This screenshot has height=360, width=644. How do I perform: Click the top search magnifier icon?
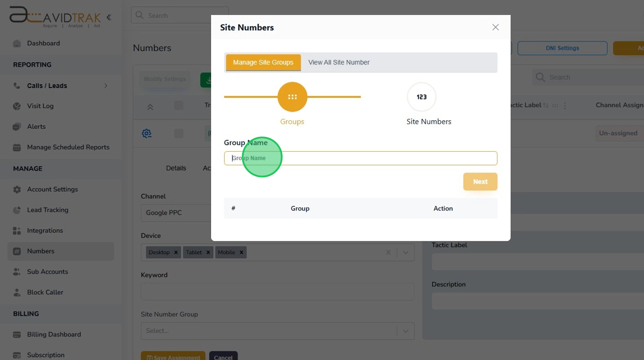(139, 15)
